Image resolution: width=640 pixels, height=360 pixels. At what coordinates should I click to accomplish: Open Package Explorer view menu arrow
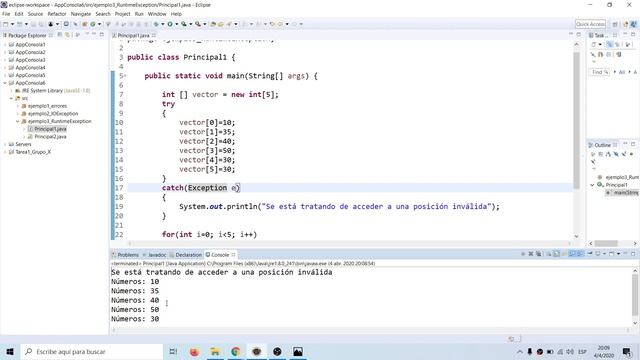tap(87, 35)
